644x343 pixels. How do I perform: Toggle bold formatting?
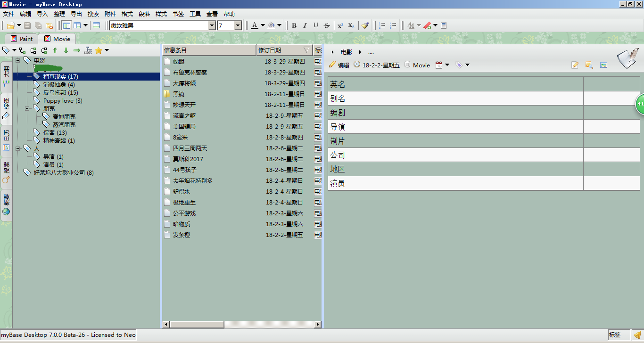[294, 25]
